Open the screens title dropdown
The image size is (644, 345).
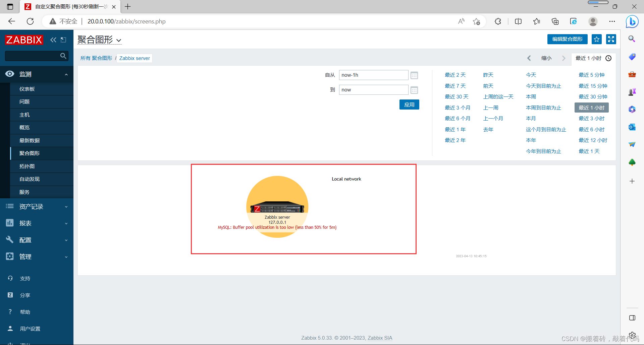(99, 40)
